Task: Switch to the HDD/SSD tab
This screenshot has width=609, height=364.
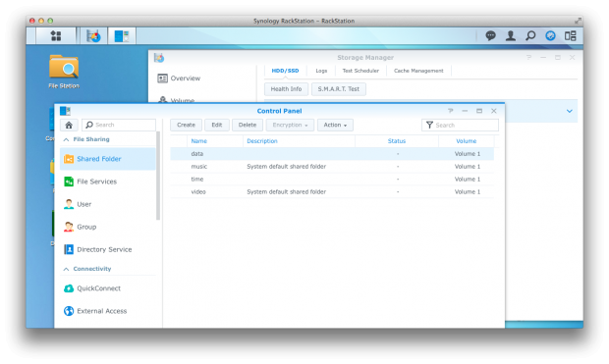Action: pos(285,71)
